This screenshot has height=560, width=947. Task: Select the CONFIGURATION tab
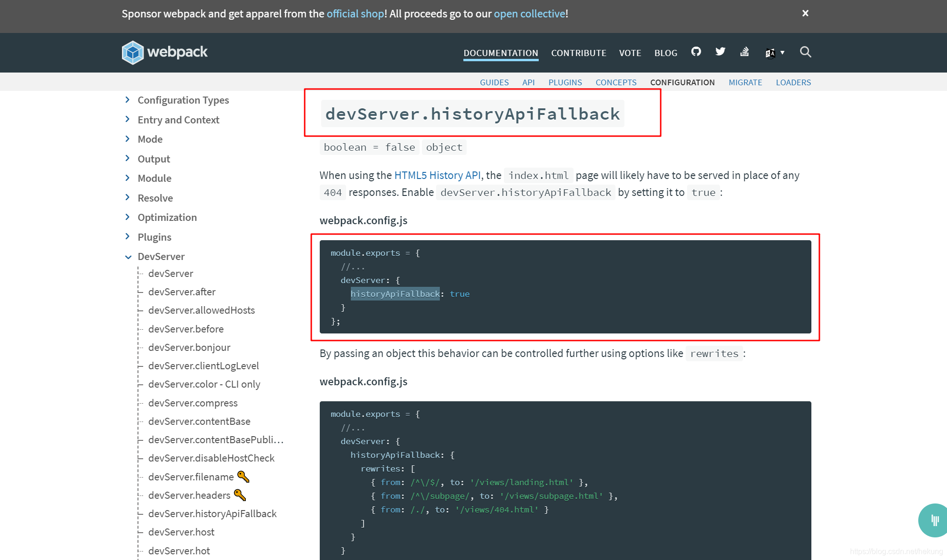click(x=682, y=82)
